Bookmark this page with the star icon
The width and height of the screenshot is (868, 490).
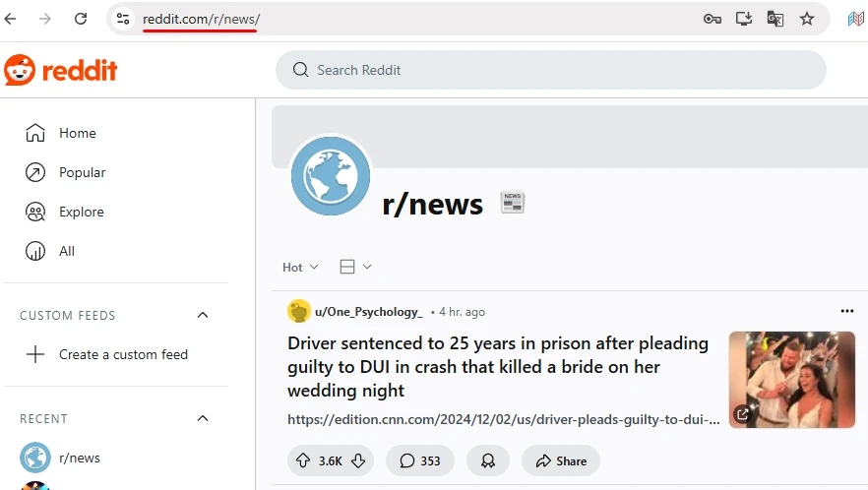[x=807, y=19]
